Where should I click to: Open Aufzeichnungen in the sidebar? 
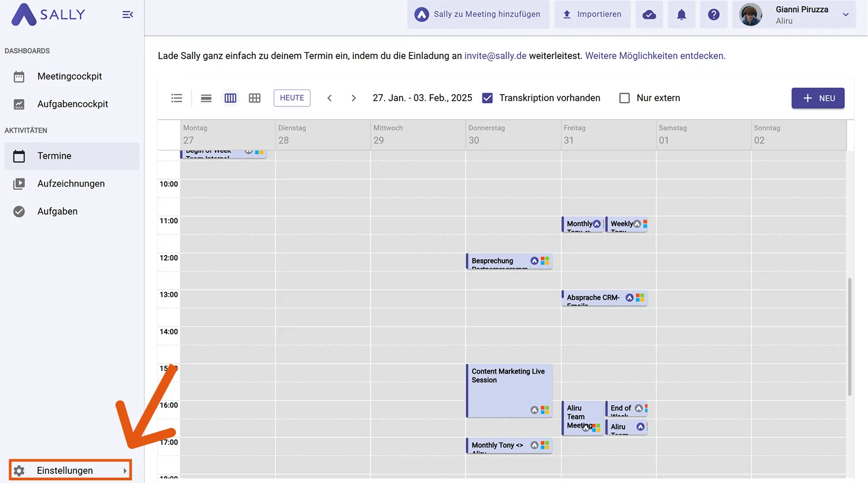tap(72, 183)
